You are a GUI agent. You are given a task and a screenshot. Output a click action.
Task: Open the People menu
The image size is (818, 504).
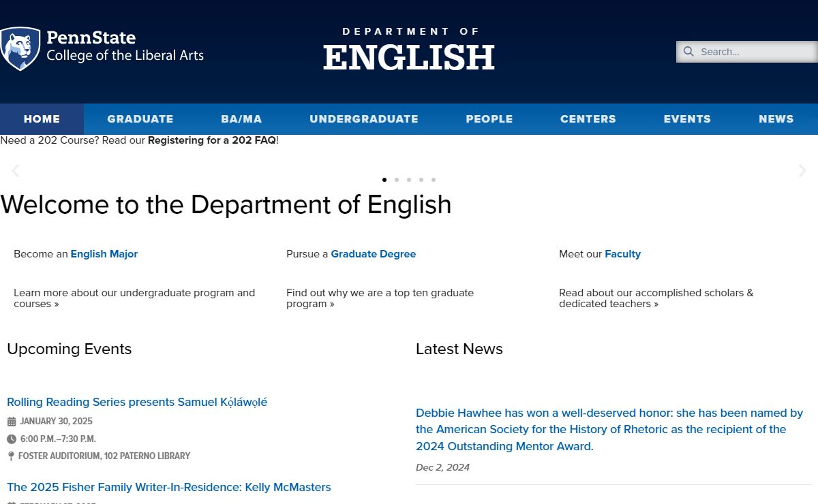point(489,119)
